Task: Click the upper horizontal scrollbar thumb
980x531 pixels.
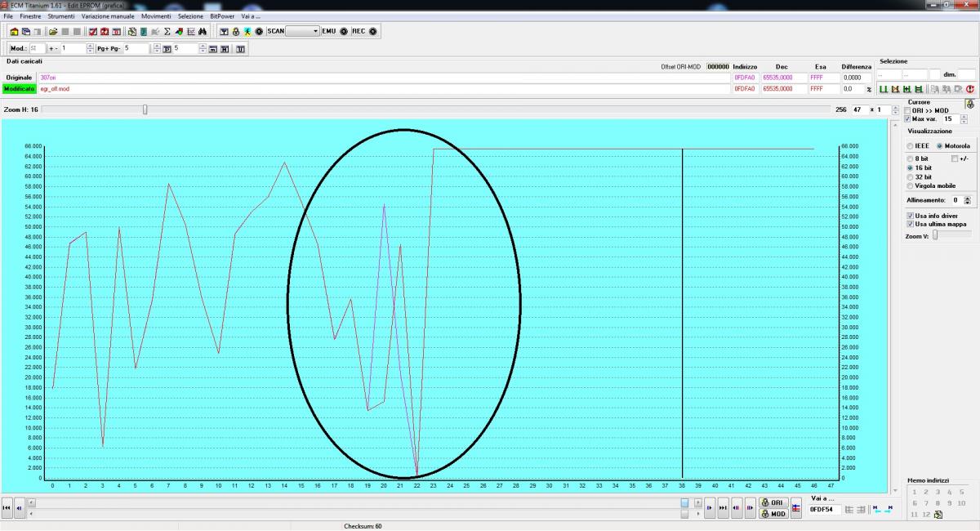Action: click(x=685, y=502)
